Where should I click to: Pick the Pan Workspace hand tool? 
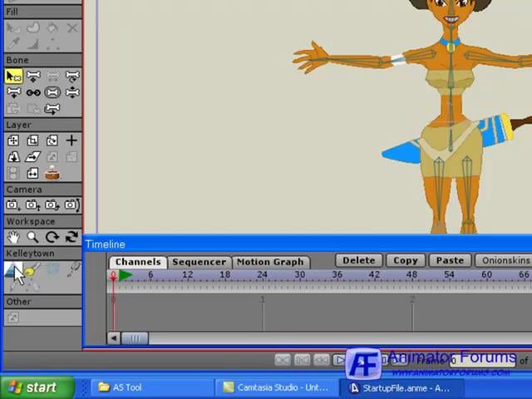point(13,237)
